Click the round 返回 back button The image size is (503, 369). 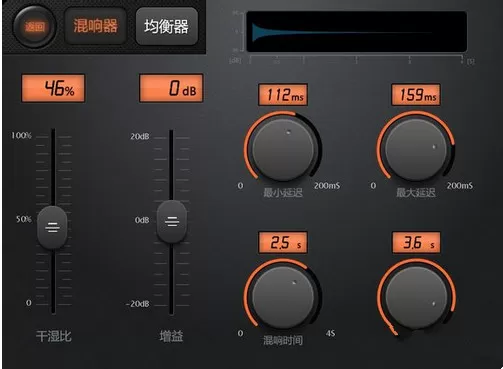(x=34, y=26)
